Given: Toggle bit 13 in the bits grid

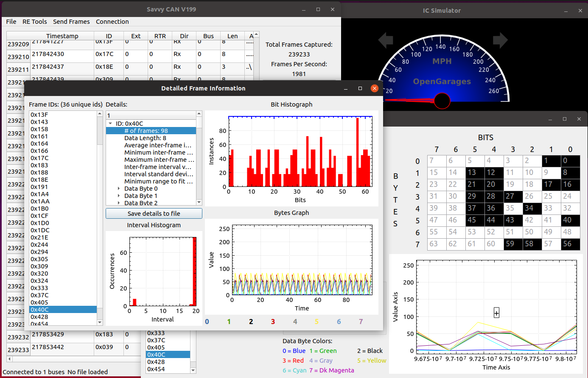Looking at the screenshot, I should tap(475, 172).
